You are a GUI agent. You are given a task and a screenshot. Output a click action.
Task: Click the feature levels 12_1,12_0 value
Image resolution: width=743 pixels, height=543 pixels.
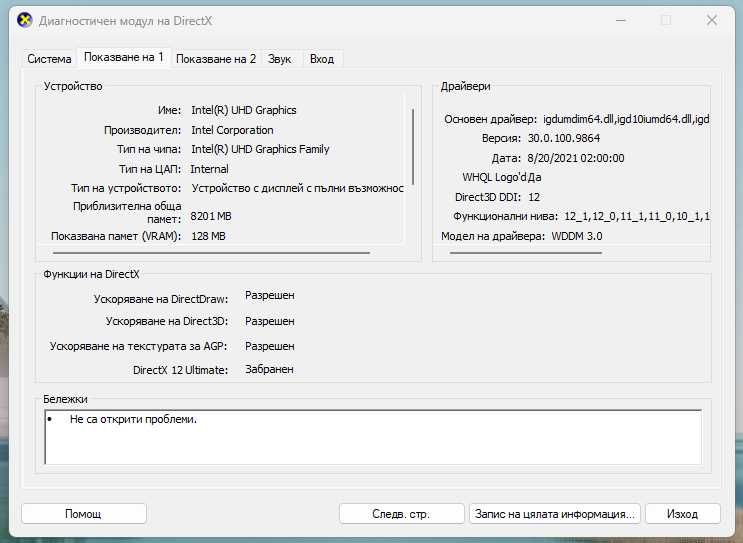coord(637,217)
